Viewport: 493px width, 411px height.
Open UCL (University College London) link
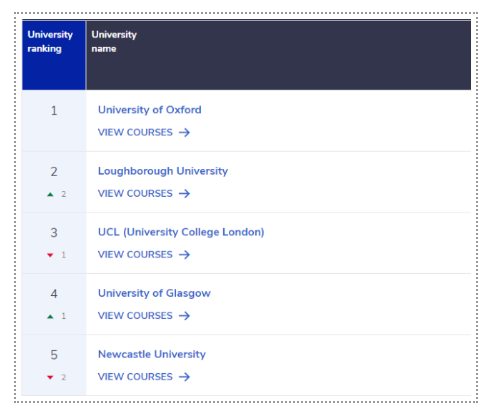[181, 232]
